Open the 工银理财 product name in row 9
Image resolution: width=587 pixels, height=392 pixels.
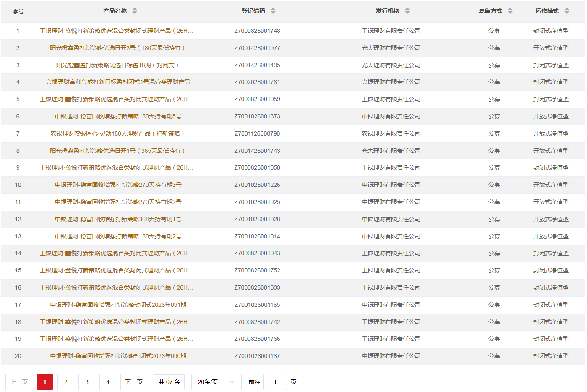click(116, 167)
